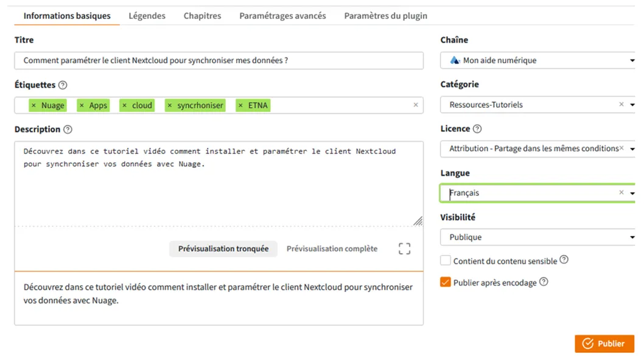This screenshot has height=362, width=644.
Task: Click the orange Publier button
Action: coord(604,344)
